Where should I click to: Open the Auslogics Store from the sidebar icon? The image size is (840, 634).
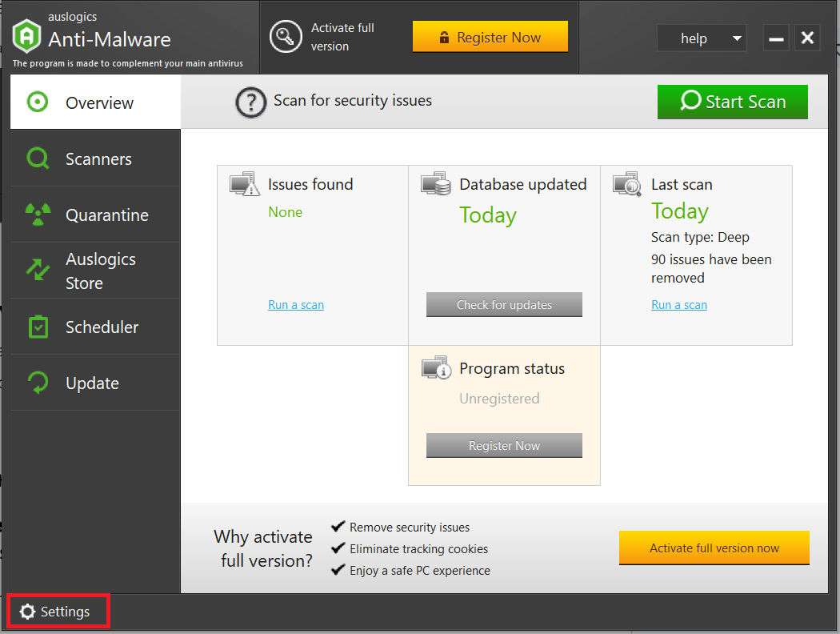point(38,270)
